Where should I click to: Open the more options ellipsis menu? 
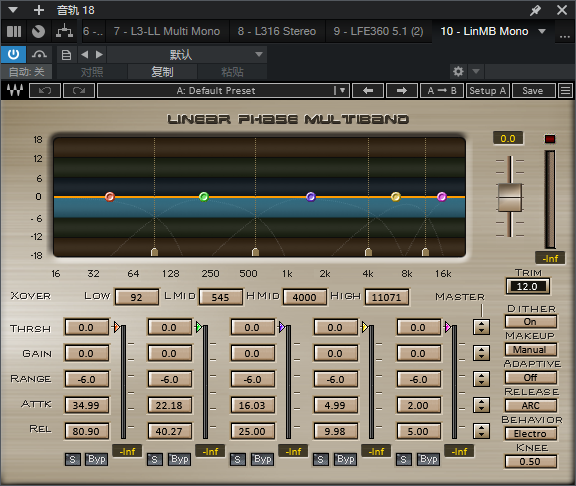click(x=565, y=36)
